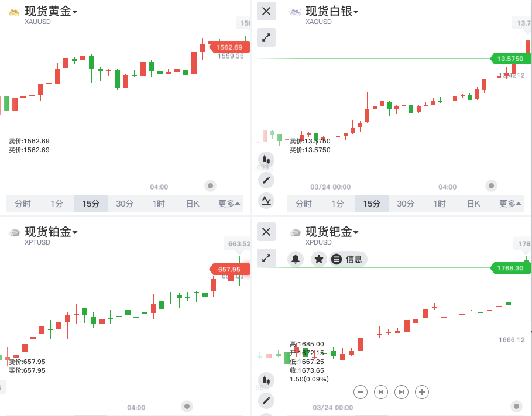Expand 更多 timeframes in gold chart
The image size is (532, 416).
(229, 204)
